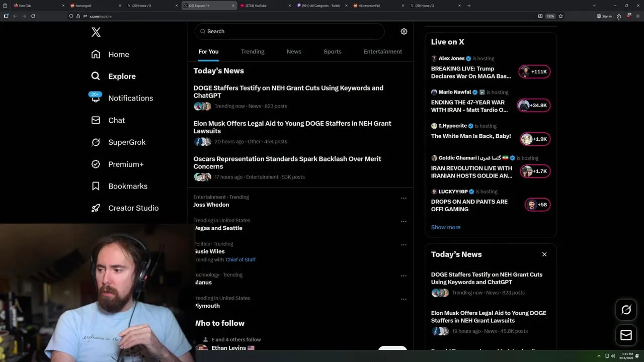Switch to the r/LivestreamFail browser tab
The image size is (644, 362).
point(378,6)
